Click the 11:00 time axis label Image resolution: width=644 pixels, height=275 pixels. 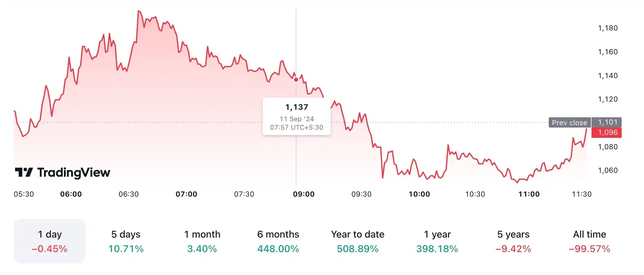529,194
